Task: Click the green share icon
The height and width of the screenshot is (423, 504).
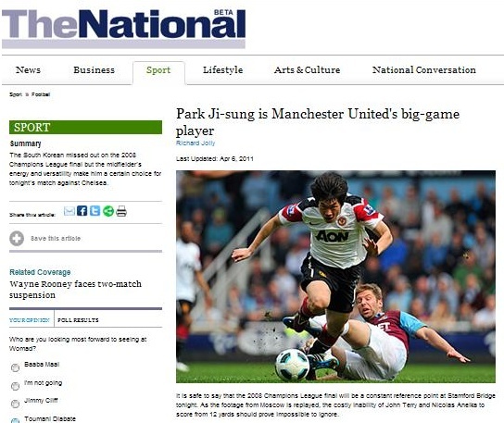Action: tap(108, 211)
